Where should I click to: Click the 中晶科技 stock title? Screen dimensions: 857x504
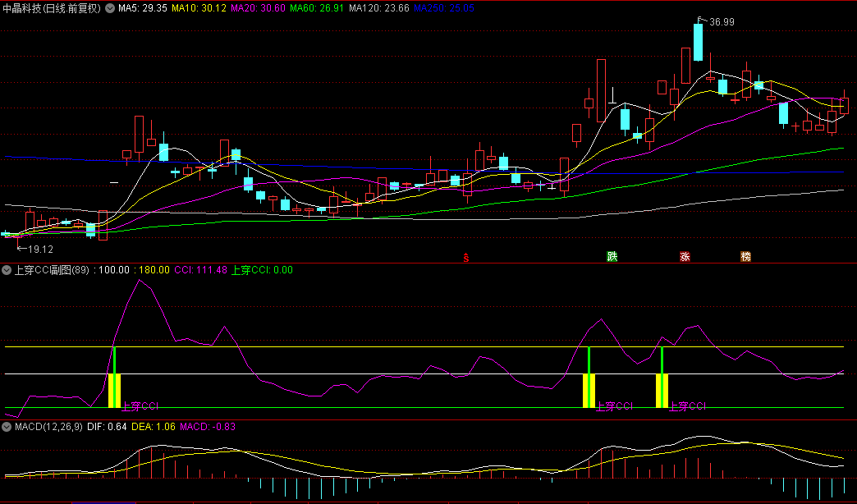click(51, 8)
